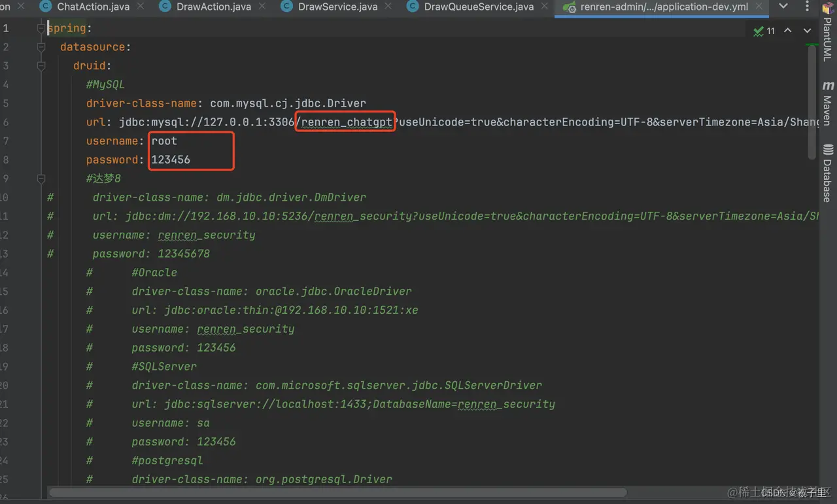Click the #SQLServer comment

tap(164, 367)
